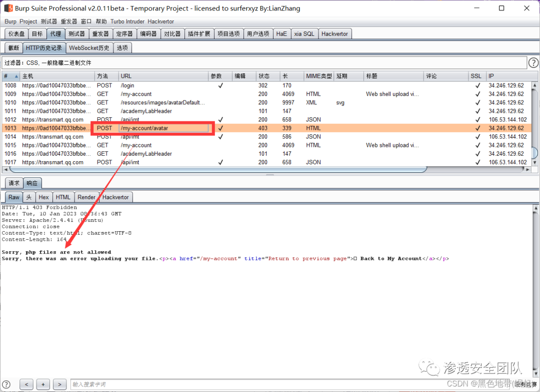The image size is (540, 392).
Task: Open the Hackvertor menu in menu bar
Action: point(161,21)
